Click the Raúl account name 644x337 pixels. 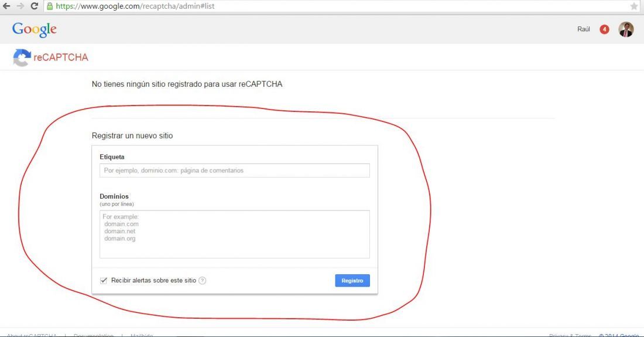point(584,29)
